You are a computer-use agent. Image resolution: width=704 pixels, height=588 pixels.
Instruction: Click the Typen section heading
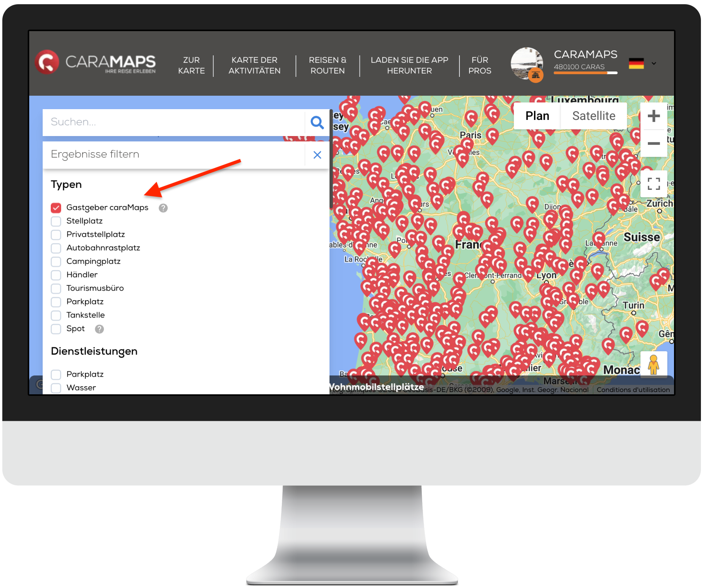67,184
